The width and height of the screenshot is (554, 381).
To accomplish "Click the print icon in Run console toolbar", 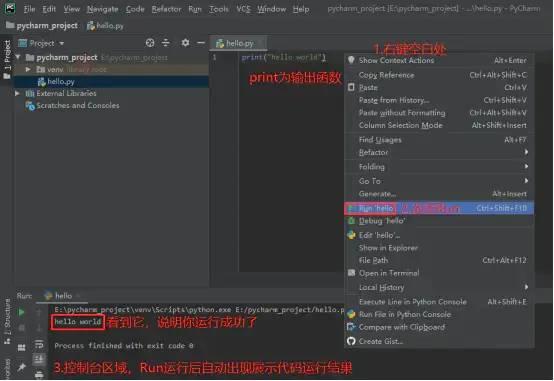I will coord(39,375).
